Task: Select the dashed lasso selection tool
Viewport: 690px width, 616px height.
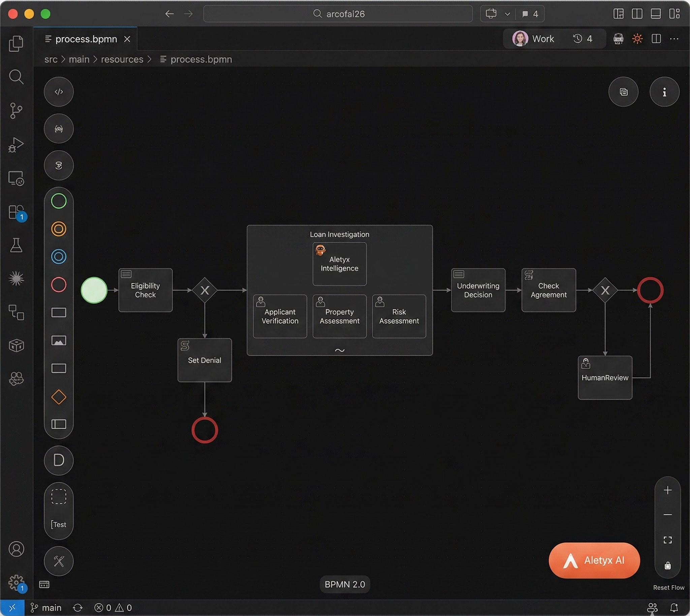Action: point(59,496)
